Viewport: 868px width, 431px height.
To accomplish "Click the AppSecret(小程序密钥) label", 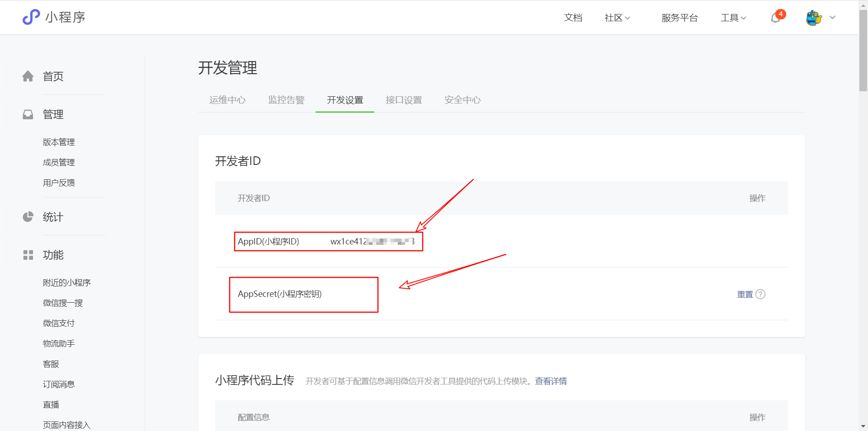I will click(x=280, y=294).
